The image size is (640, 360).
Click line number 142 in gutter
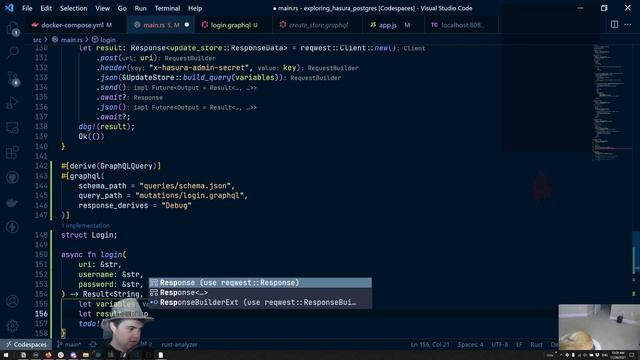pos(41,166)
